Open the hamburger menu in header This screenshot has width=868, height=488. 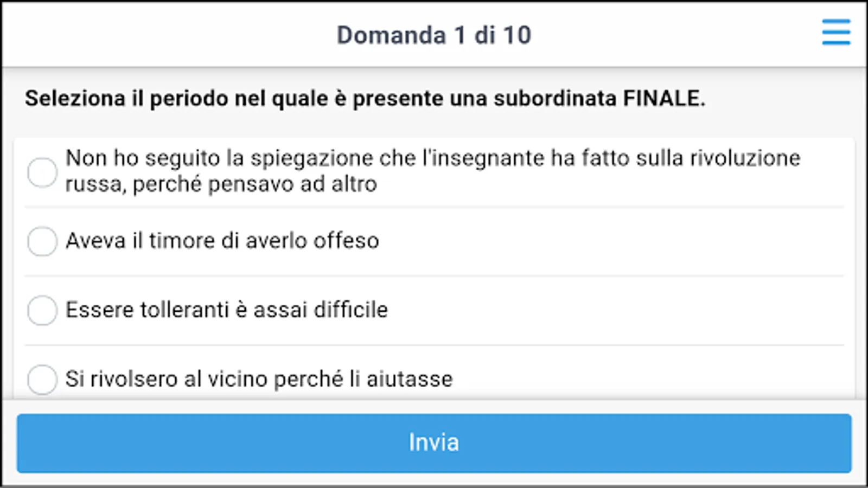(x=835, y=33)
